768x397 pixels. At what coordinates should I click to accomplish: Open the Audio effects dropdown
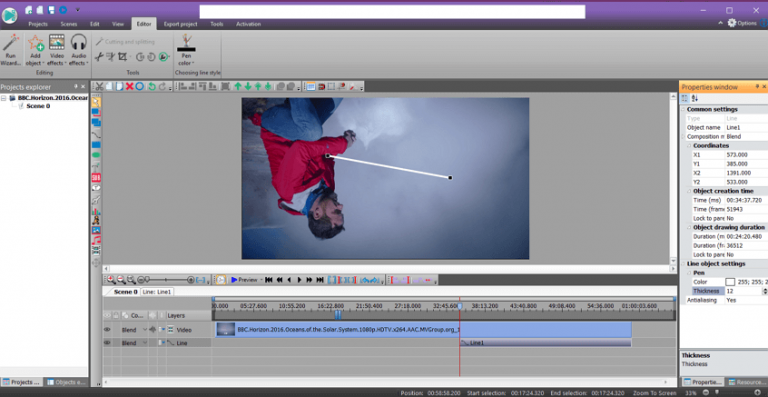click(x=78, y=49)
